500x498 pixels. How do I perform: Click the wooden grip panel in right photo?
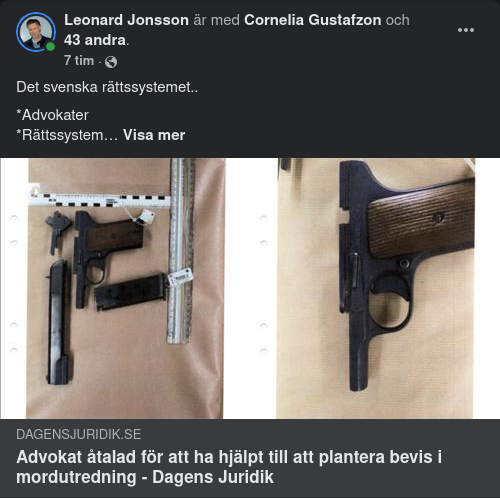point(421,219)
